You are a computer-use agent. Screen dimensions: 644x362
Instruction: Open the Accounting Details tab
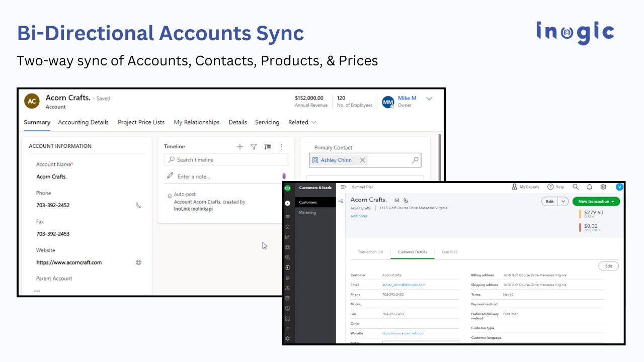(x=83, y=122)
